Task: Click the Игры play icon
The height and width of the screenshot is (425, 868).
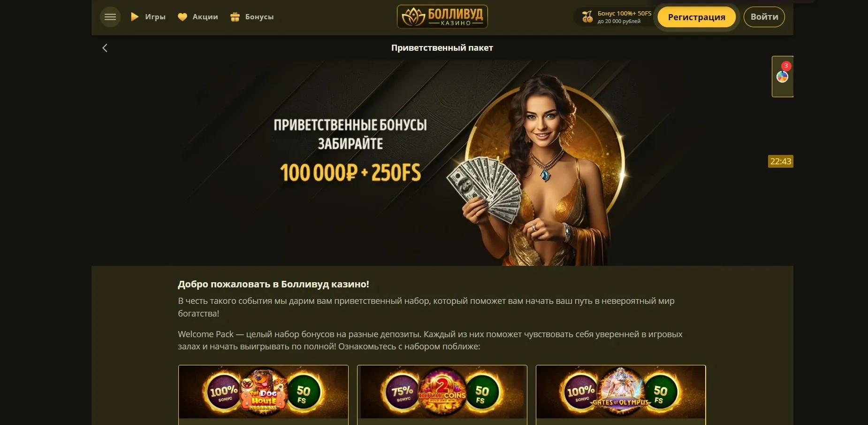Action: 135,17
